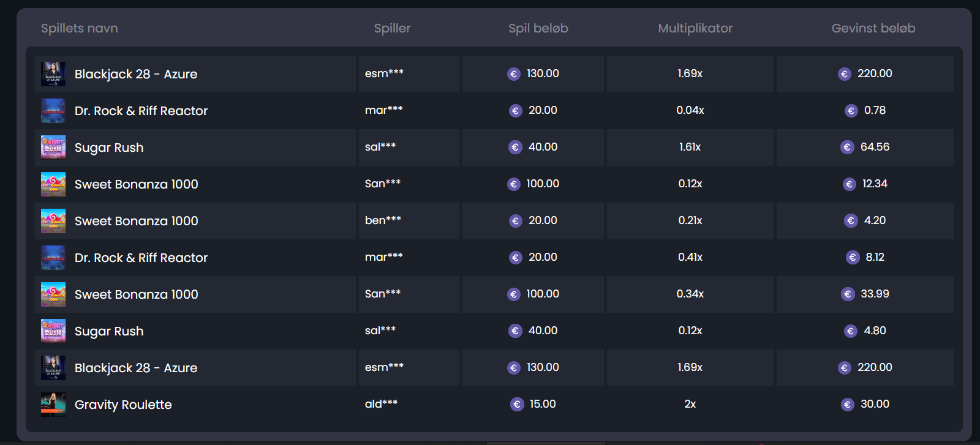
Task: Click the 1.61x multiplier value
Action: pos(690,147)
